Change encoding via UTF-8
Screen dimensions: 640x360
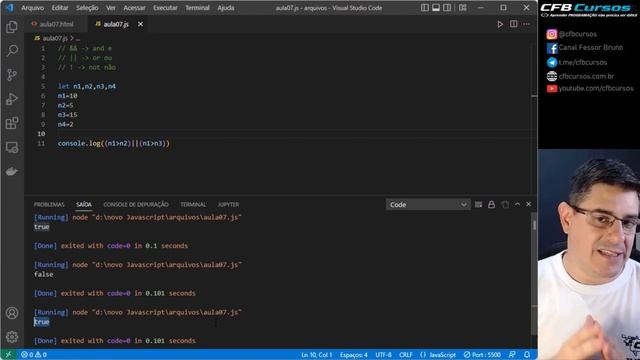pos(384,355)
